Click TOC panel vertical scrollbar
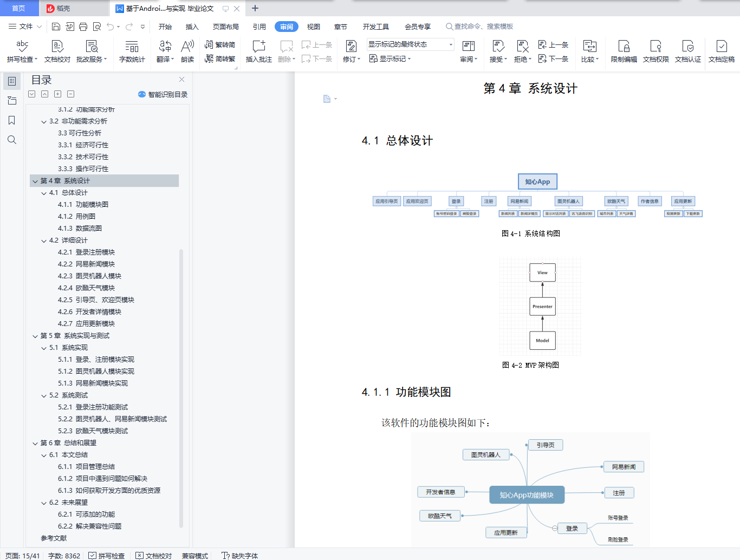The image size is (740, 560). pos(181,388)
